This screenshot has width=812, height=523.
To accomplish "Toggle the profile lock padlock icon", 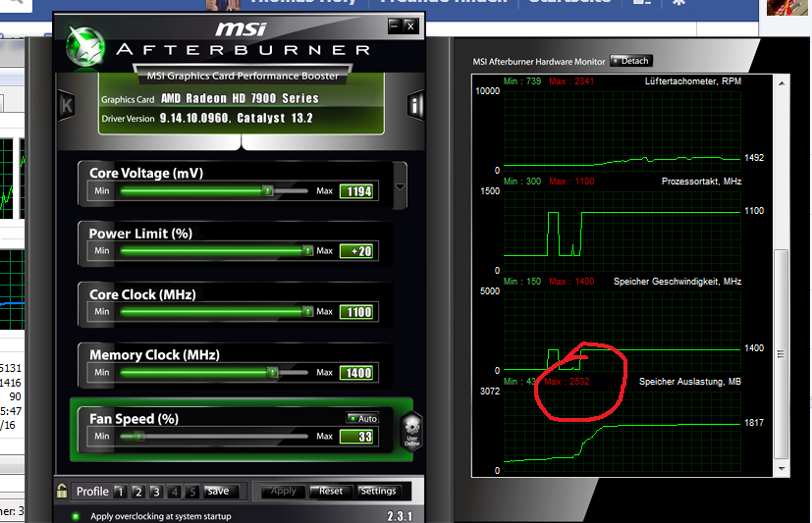I will pos(62,491).
